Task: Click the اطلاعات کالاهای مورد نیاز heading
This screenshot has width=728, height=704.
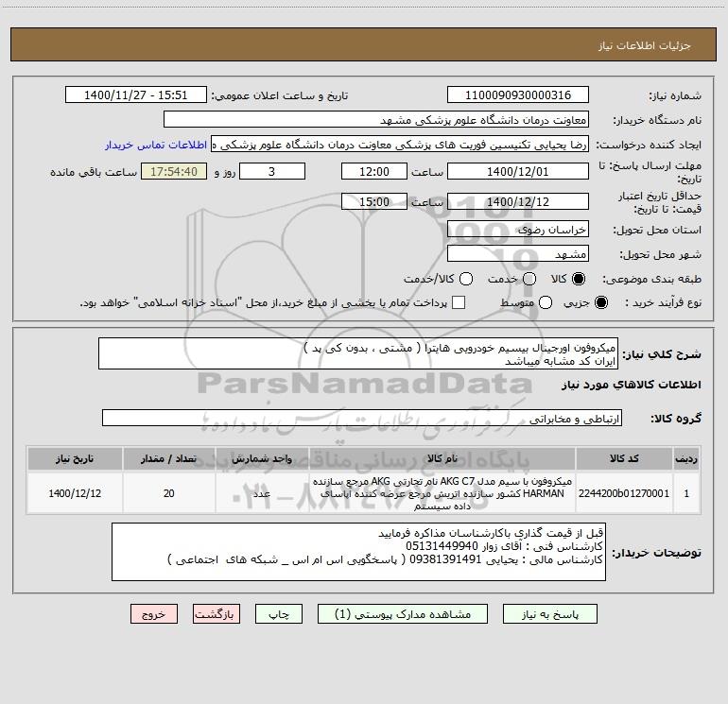Action: pyautogui.click(x=632, y=385)
